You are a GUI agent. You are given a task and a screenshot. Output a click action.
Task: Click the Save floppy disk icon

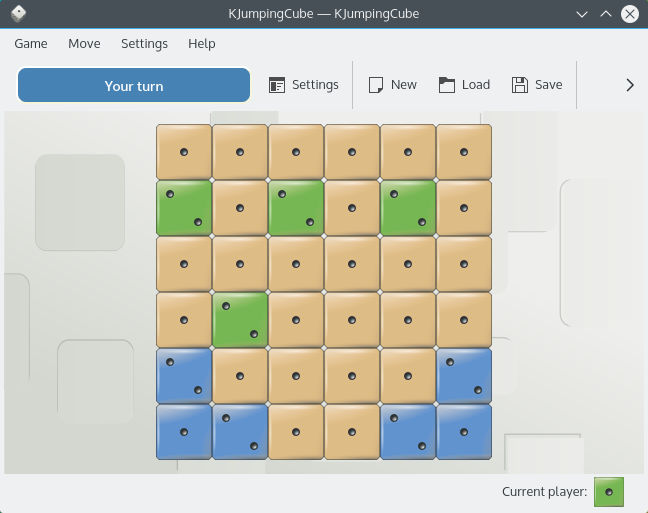point(520,85)
